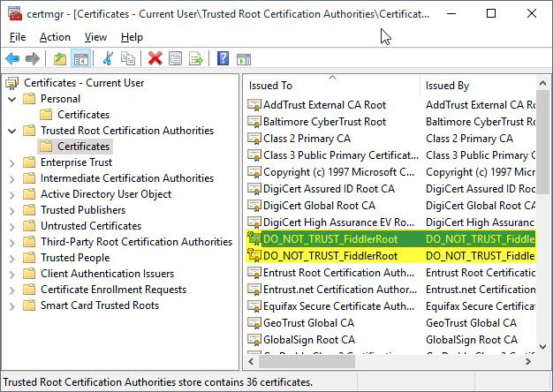553x392 pixels.
Task: Click the Export List toolbar icon
Action: (x=196, y=58)
